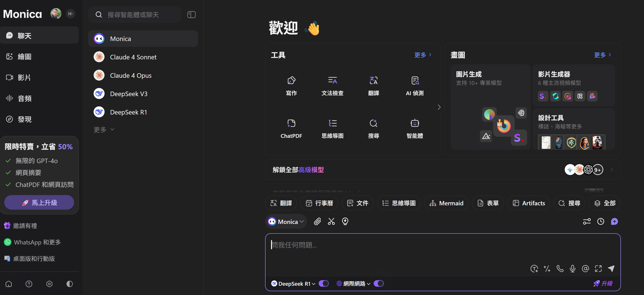Click the lightbulb prompt ideas icon
Screen dimensions: 644x295
tap(345, 221)
